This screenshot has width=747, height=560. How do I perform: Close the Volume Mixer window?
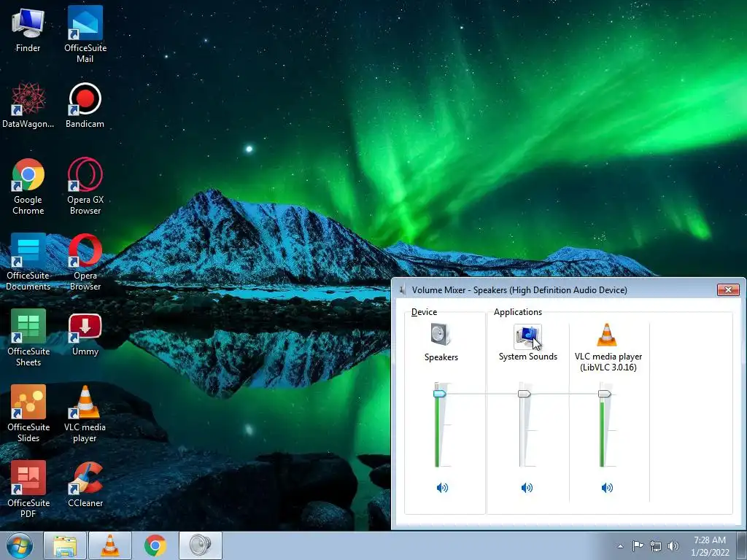(x=728, y=289)
